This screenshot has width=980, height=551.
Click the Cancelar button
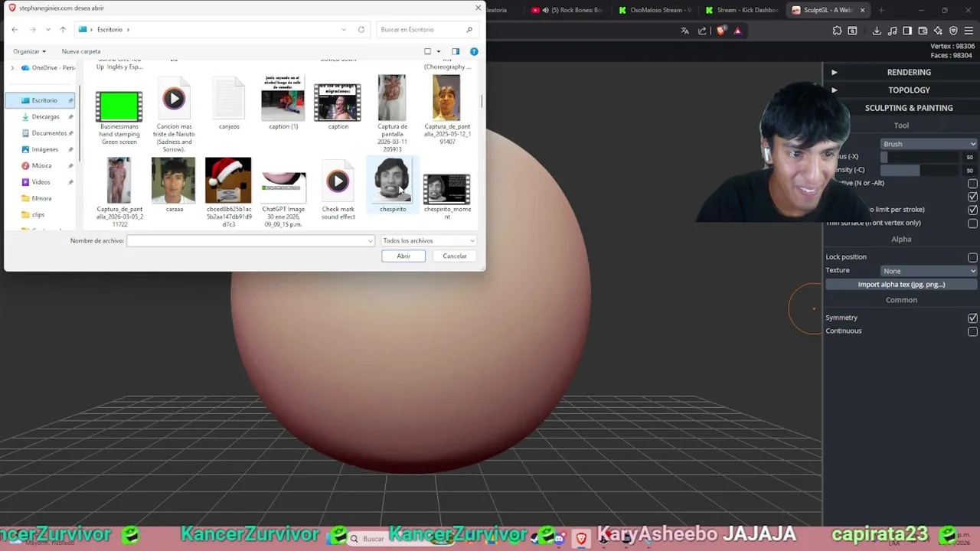click(455, 256)
